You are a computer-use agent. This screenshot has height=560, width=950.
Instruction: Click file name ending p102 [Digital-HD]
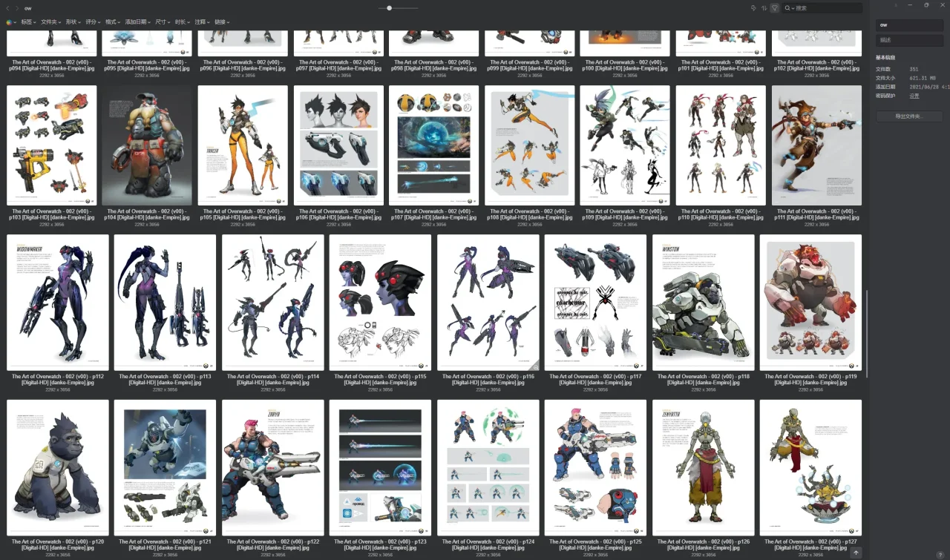[816, 65]
